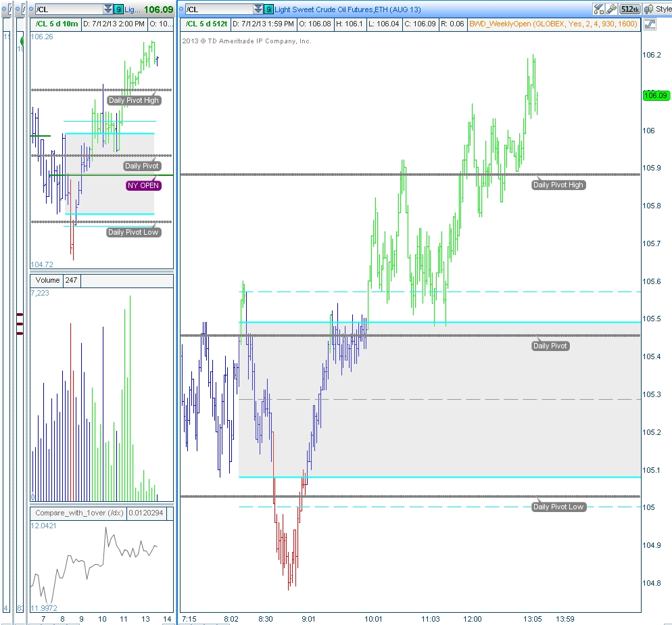
Task: Select the Daily Pivot label in main chart
Action: 550,346
